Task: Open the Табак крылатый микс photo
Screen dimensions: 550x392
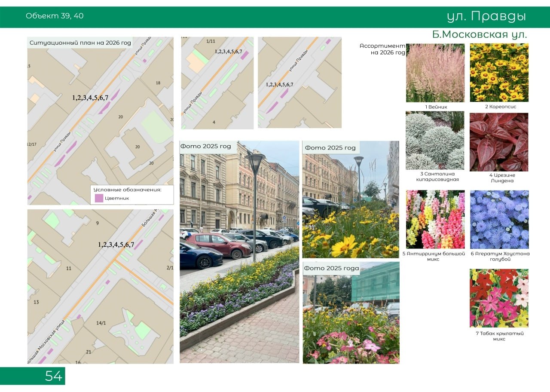Action: click(499, 298)
